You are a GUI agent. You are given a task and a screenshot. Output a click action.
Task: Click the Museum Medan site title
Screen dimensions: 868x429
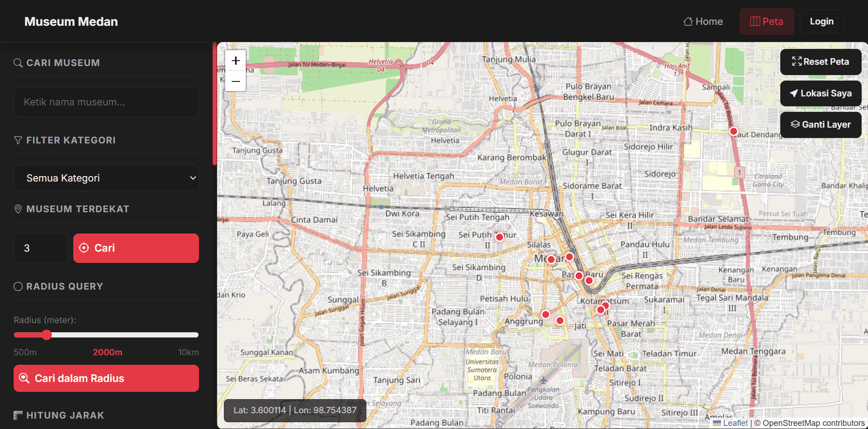tap(71, 21)
